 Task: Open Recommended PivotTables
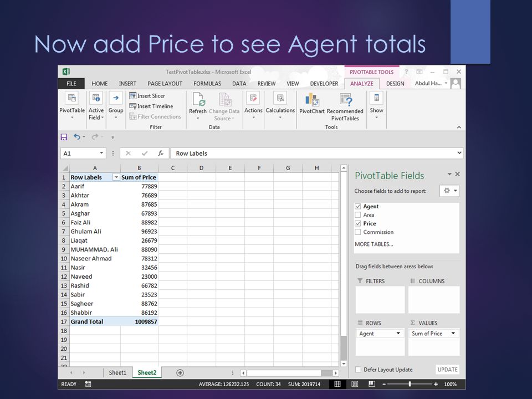click(345, 107)
